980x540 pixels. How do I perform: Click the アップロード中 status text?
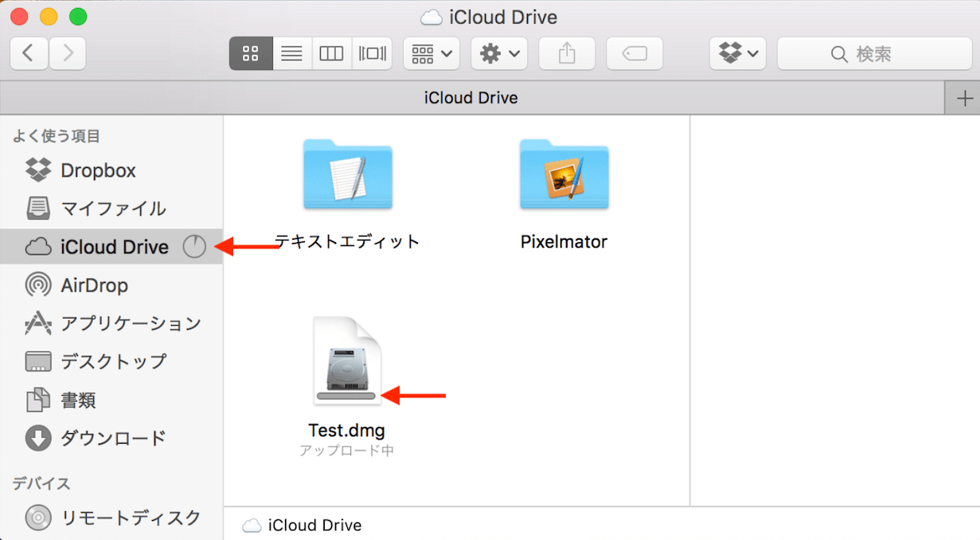pos(347,451)
